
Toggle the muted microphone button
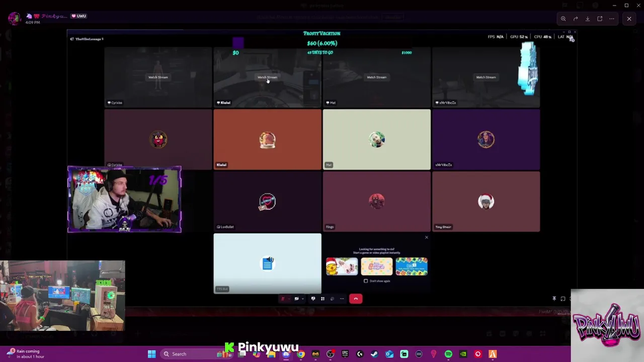(x=283, y=299)
